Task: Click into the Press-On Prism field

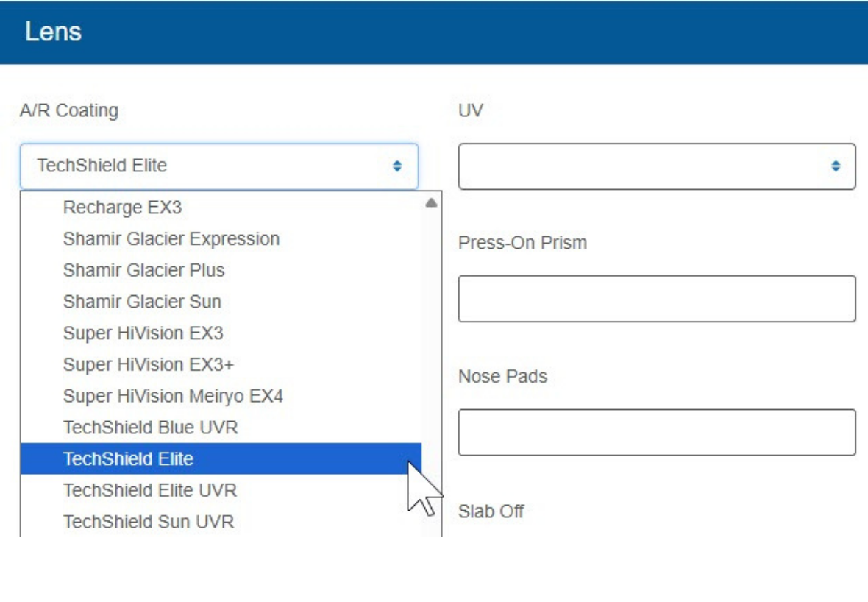Action: click(x=656, y=299)
